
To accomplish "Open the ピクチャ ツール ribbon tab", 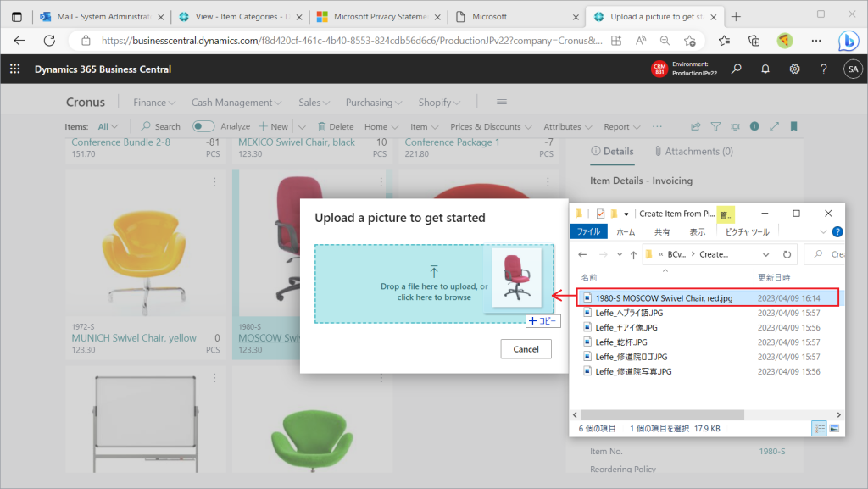I will coord(748,231).
